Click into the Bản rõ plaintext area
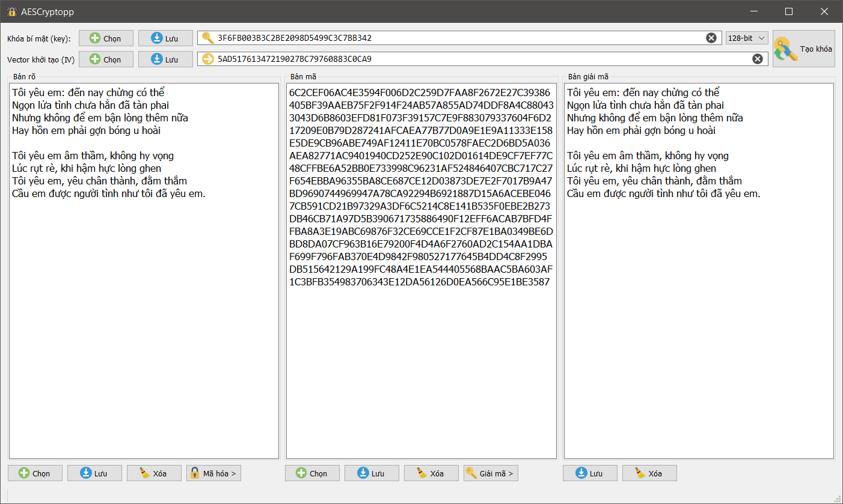This screenshot has width=843, height=504. coord(144,271)
